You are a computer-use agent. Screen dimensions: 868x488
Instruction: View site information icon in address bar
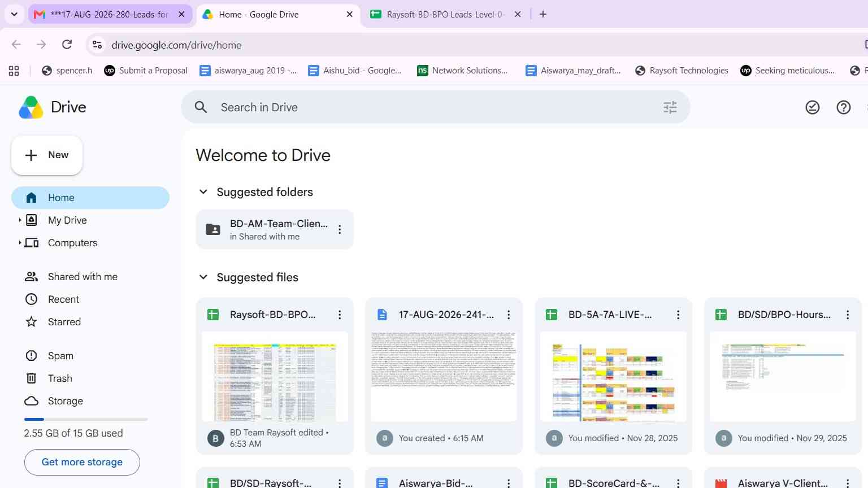point(97,45)
